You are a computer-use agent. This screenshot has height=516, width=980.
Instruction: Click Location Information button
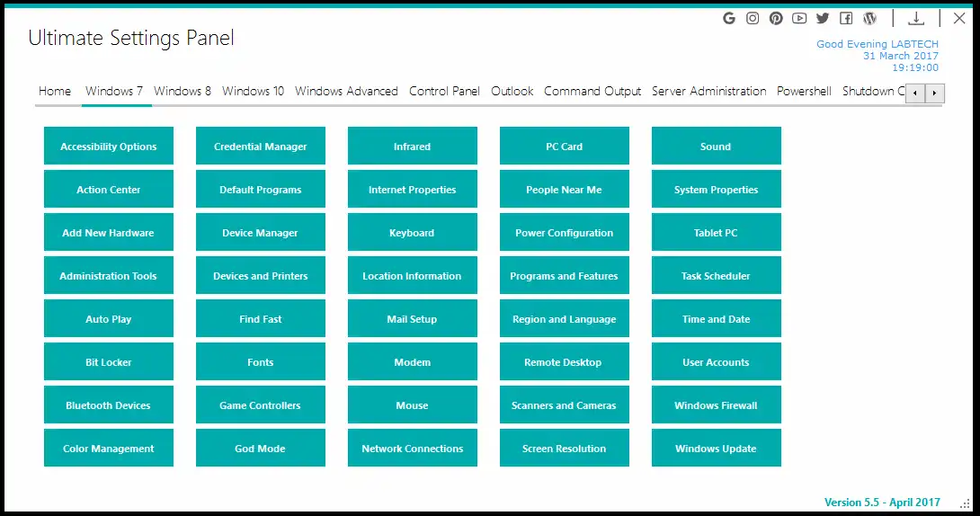[413, 275]
